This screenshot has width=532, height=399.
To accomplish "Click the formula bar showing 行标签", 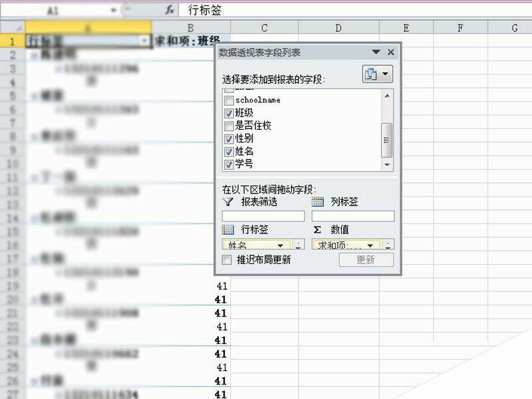I will tap(354, 10).
